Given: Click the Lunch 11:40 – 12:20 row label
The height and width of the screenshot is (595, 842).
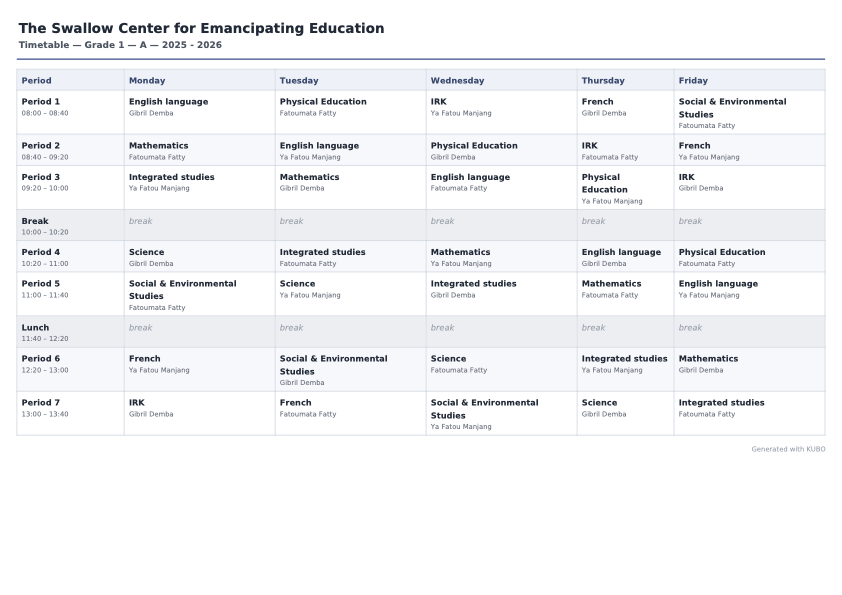Looking at the screenshot, I should [x=70, y=331].
